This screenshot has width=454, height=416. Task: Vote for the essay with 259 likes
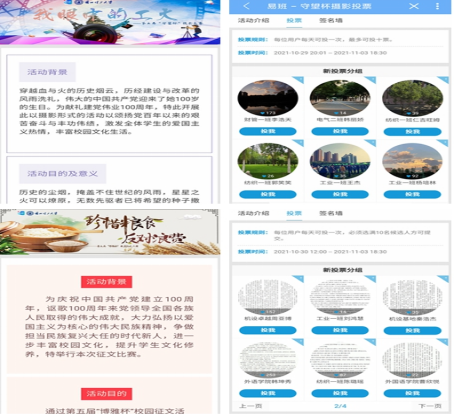click(268, 393)
